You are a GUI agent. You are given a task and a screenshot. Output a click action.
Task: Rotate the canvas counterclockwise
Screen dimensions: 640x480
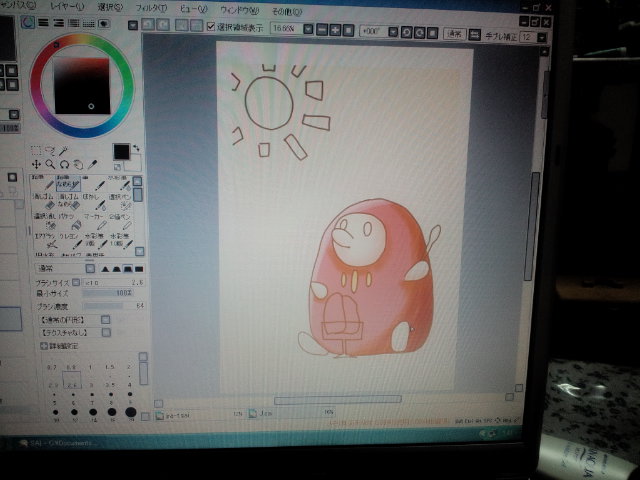(x=406, y=32)
